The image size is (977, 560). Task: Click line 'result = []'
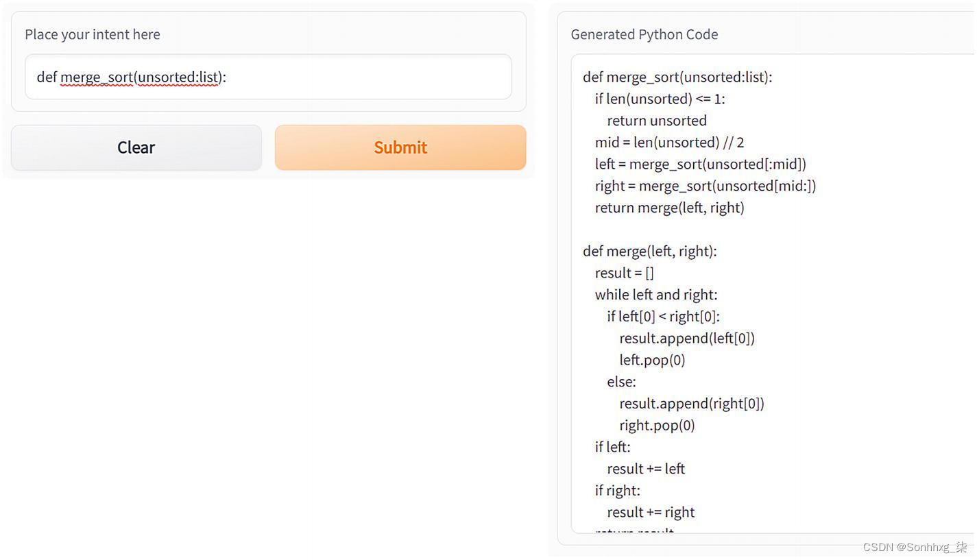624,273
